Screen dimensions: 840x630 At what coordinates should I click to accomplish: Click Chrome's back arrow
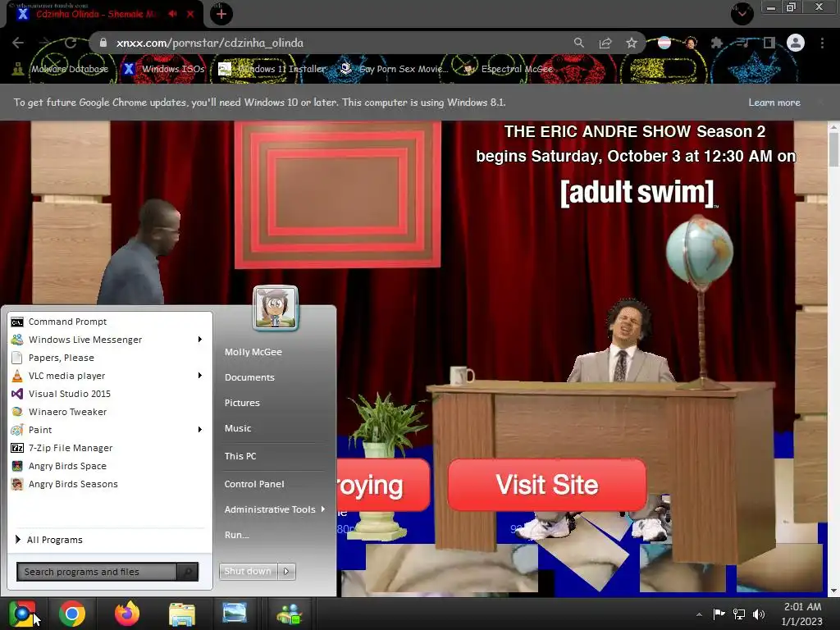tap(18, 43)
